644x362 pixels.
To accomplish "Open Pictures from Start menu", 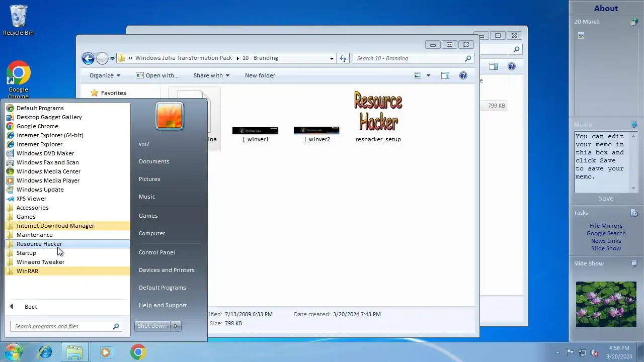I will (149, 179).
